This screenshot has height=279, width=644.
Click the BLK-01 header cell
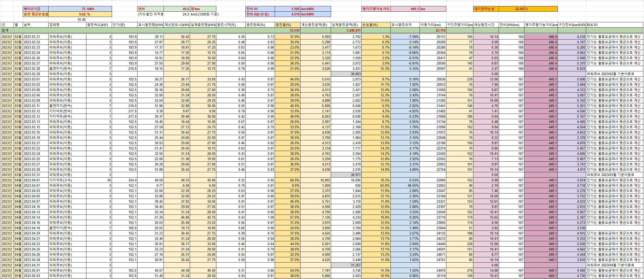pos(614,25)
